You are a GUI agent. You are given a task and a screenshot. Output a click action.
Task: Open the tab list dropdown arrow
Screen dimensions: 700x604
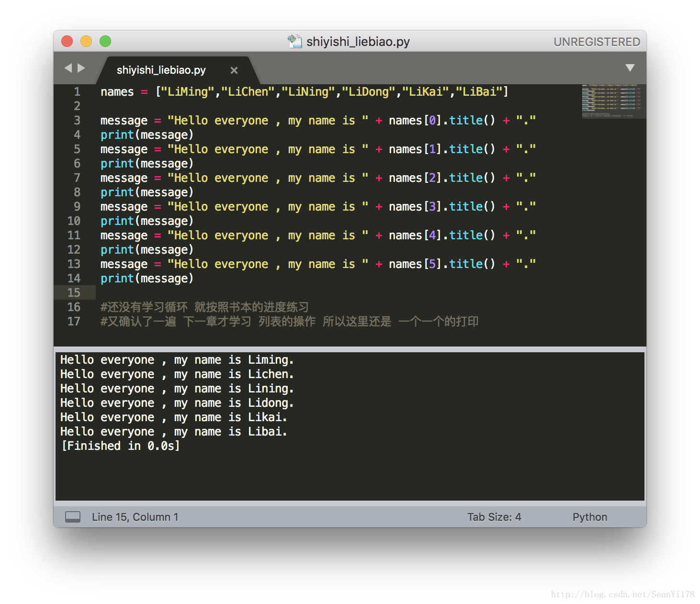coord(630,68)
